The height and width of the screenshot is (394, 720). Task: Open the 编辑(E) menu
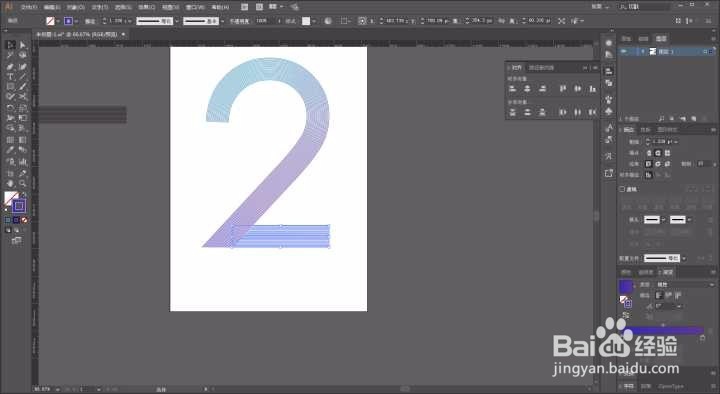(x=52, y=7)
